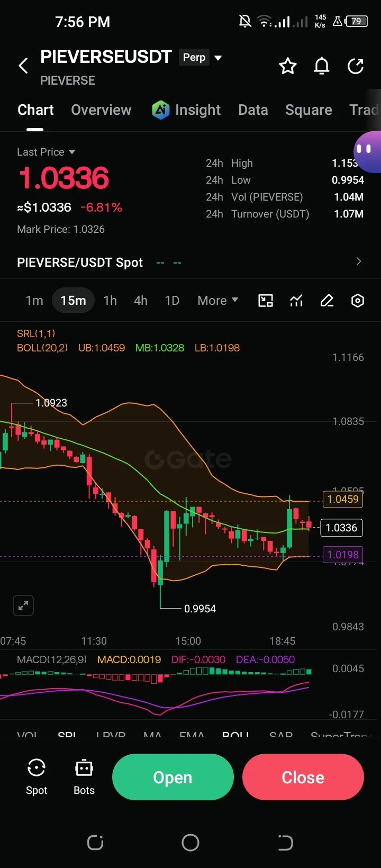Open the purple floating assistant bubble

pyautogui.click(x=367, y=152)
